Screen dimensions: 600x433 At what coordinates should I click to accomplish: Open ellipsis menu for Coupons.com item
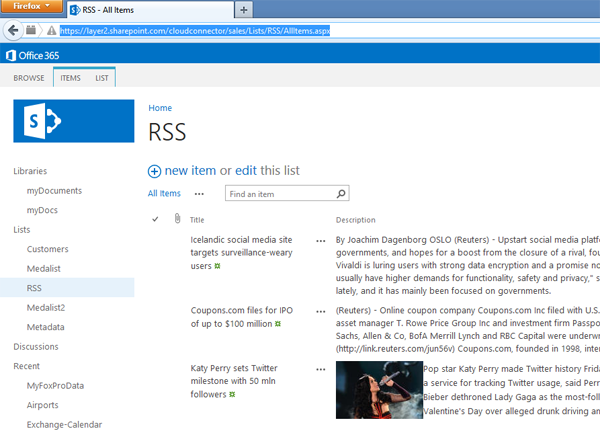tap(320, 311)
